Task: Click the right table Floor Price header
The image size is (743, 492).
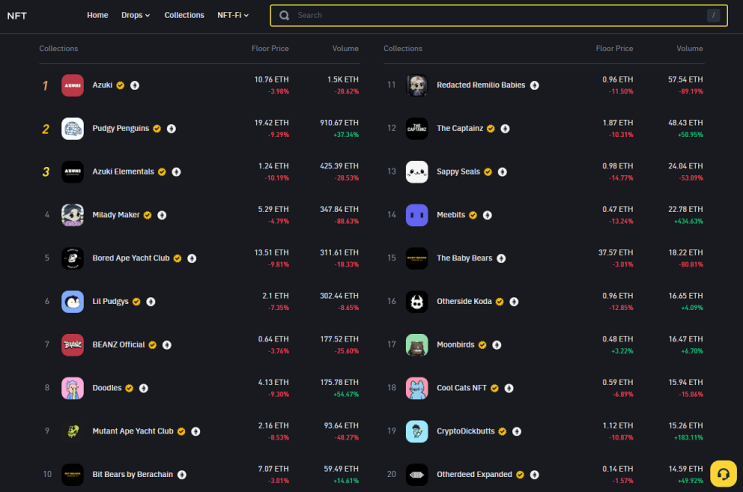Action: [x=615, y=48]
